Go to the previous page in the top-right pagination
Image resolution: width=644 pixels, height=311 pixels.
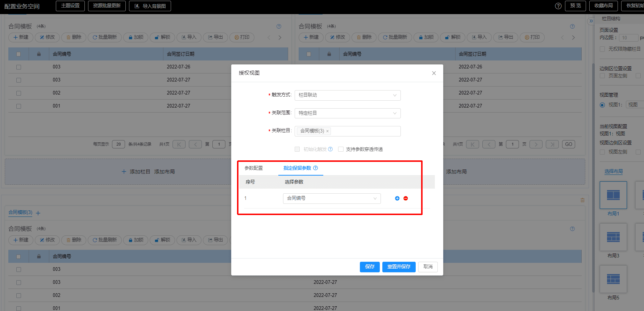click(x=489, y=144)
